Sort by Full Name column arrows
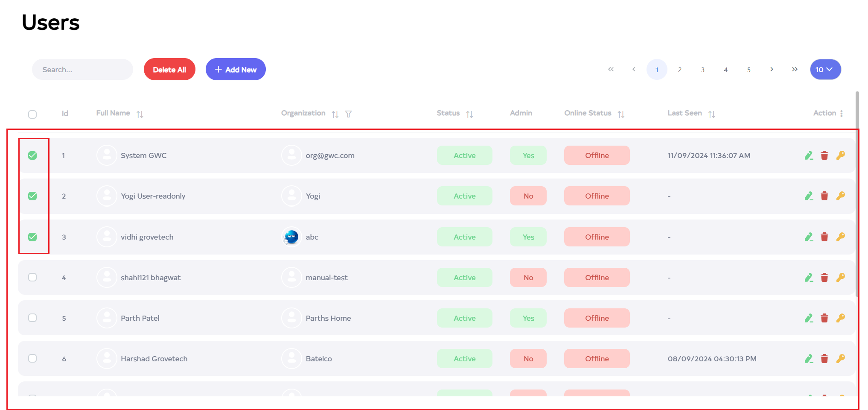The image size is (868, 410). (140, 114)
